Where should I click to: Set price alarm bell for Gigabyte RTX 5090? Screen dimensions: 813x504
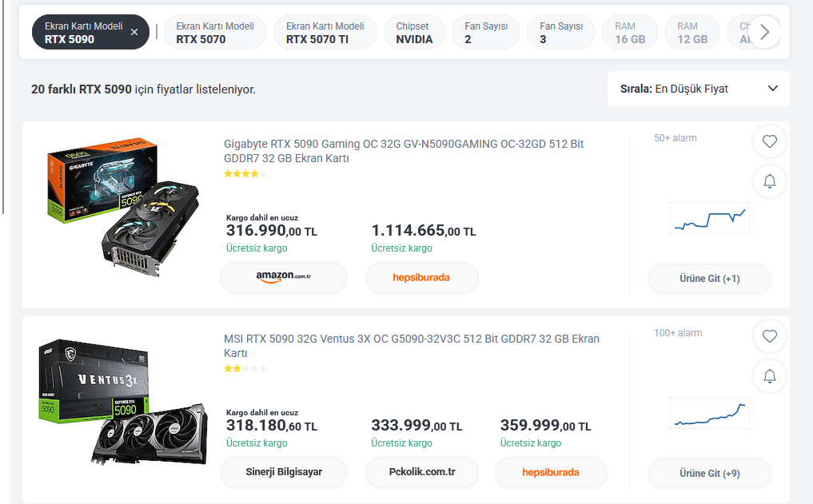pos(770,181)
